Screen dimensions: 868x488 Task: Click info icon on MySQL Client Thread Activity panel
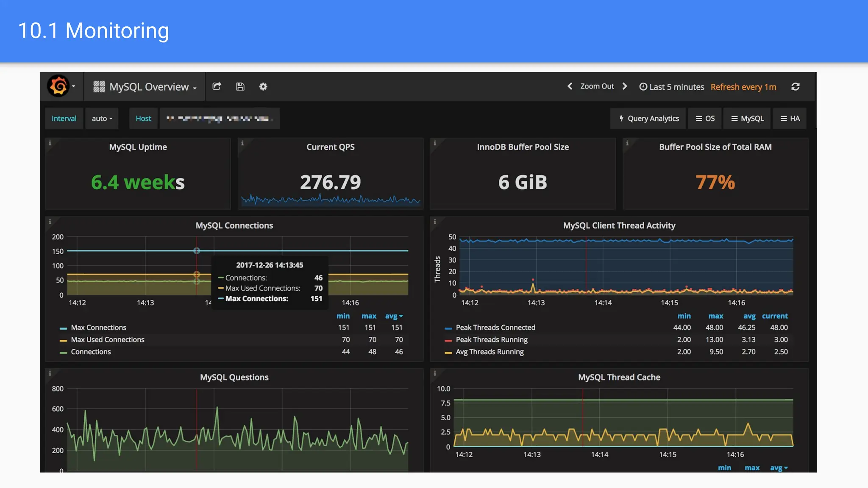(x=435, y=222)
